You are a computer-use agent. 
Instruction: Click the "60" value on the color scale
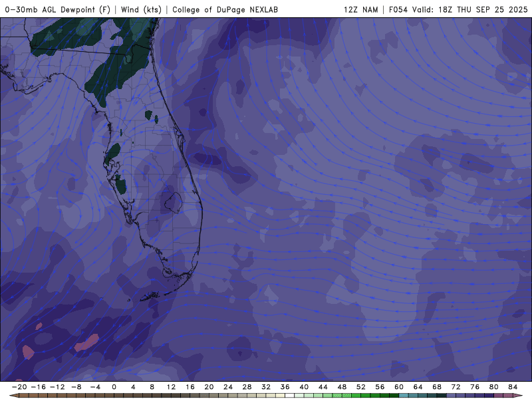click(x=399, y=387)
